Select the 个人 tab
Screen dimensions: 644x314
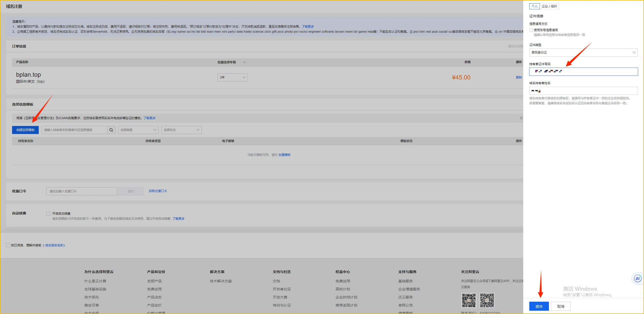[534, 6]
